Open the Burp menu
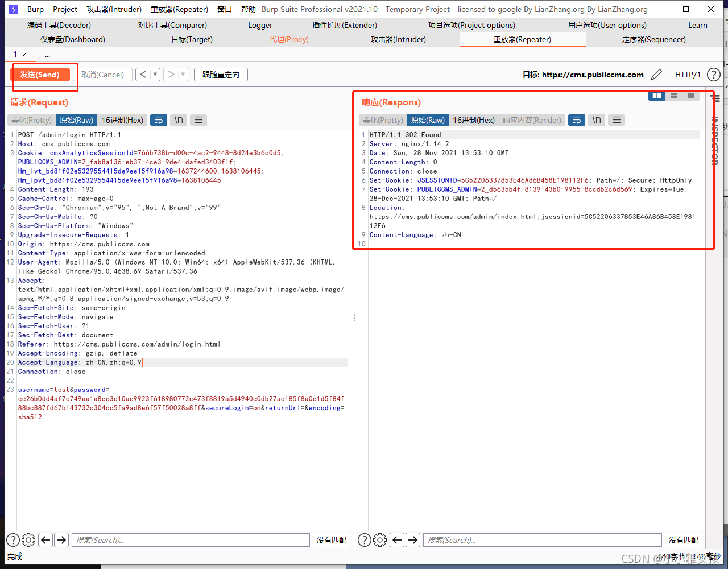 click(35, 9)
